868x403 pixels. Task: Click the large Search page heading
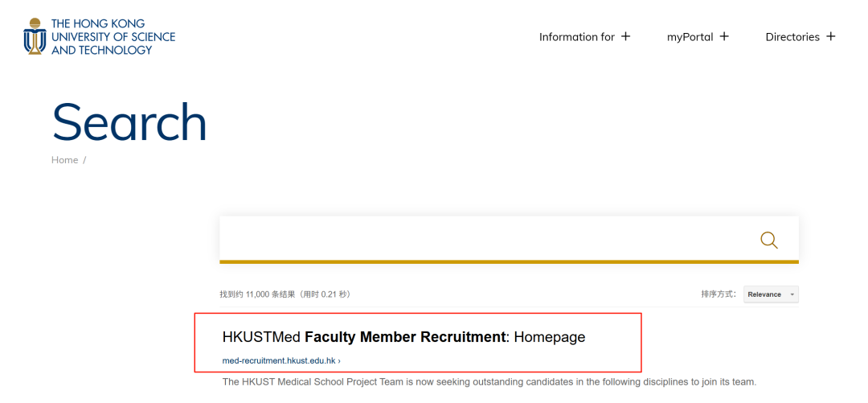129,122
